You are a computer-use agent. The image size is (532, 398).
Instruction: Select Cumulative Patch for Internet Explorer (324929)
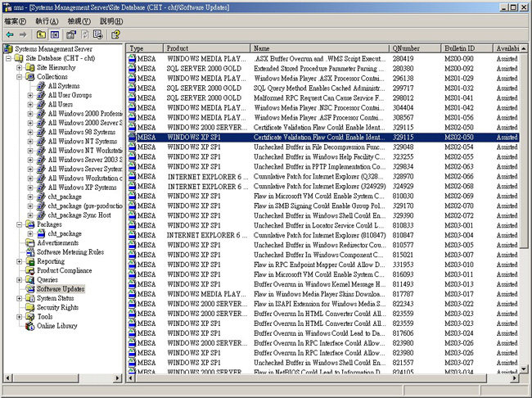[x=323, y=186]
